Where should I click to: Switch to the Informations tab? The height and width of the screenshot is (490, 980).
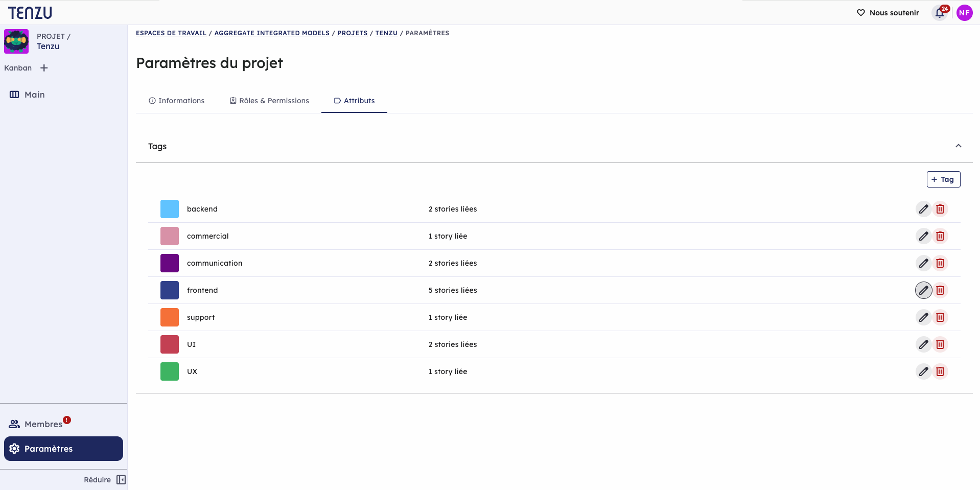point(176,101)
